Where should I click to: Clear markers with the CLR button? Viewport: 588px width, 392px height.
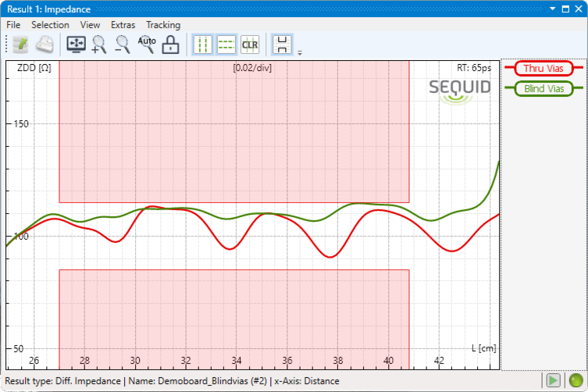coord(250,45)
